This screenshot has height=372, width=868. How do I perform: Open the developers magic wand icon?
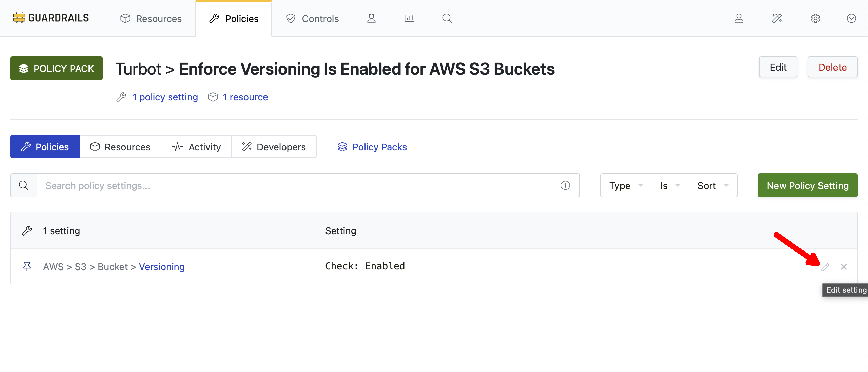(777, 18)
